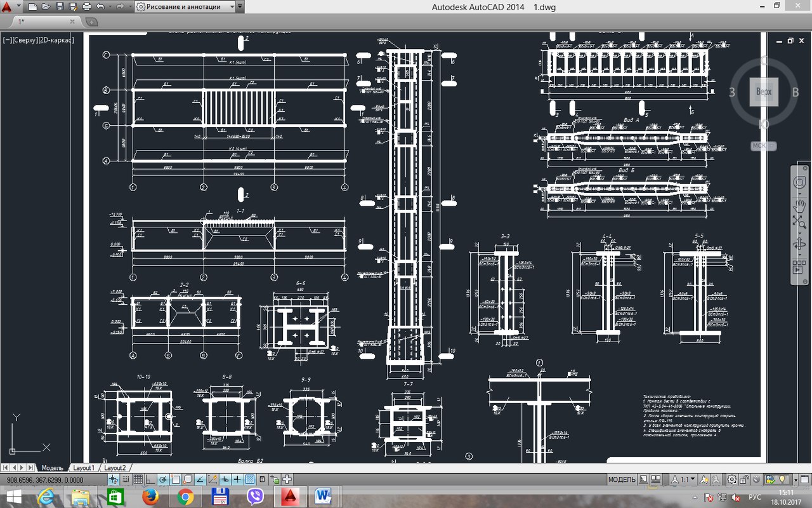
Task: Click the Zoom Extents navigation icon
Action: coord(799,221)
